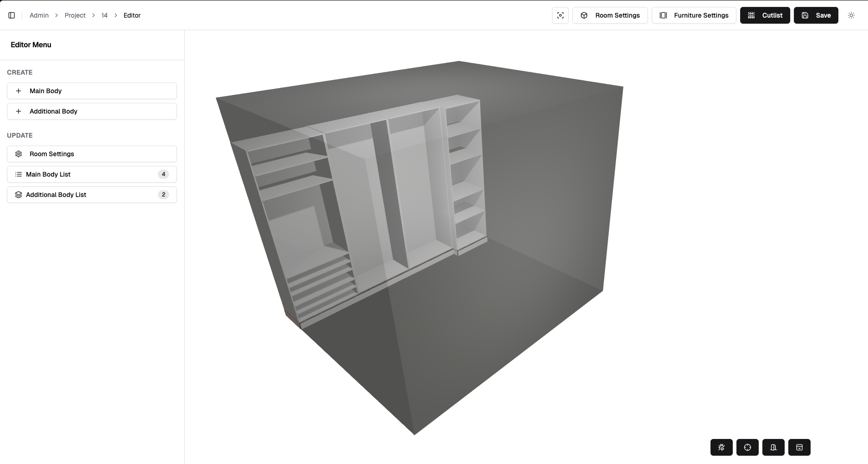Select the debug run icon at bottom right
This screenshot has width=868, height=464.
pyautogui.click(x=721, y=447)
